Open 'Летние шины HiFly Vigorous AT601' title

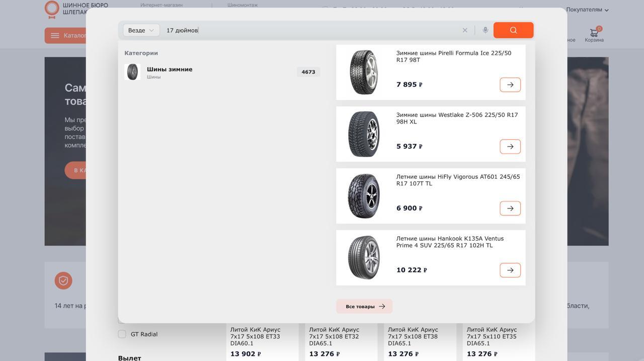[458, 180]
